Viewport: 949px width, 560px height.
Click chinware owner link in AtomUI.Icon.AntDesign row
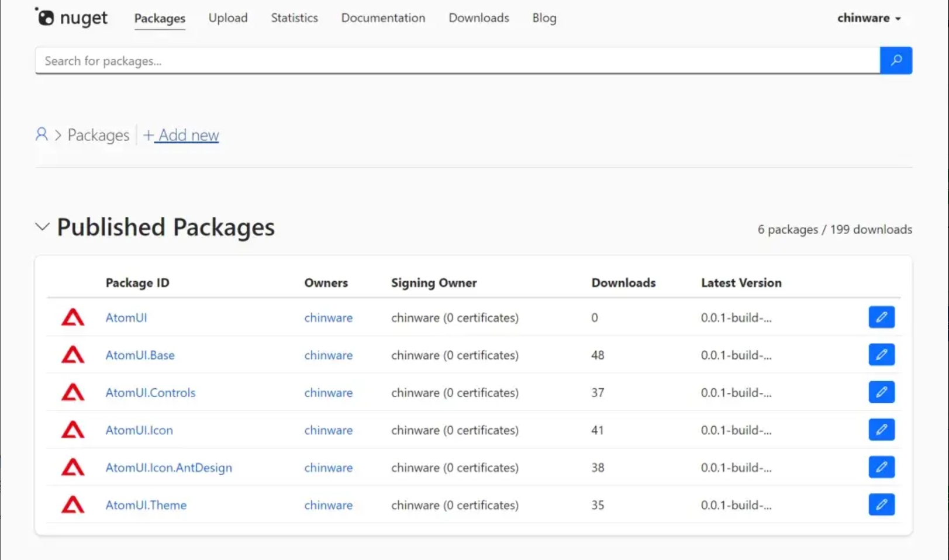(328, 467)
